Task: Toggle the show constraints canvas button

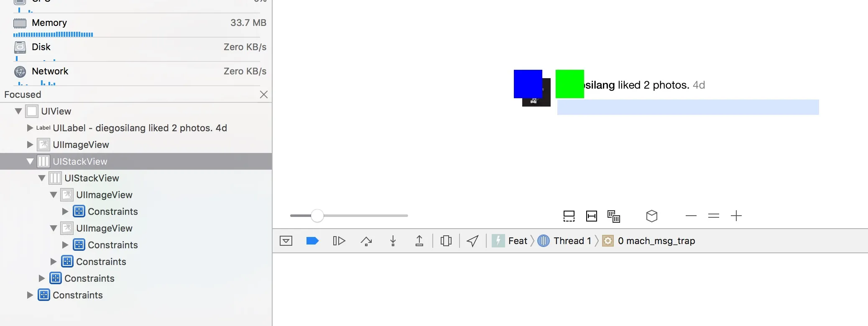Action: point(592,216)
